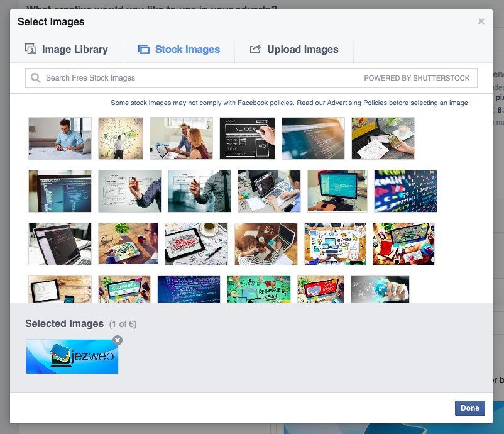The width and height of the screenshot is (504, 434).
Task: Switch to the Upload Images tab
Action: coord(294,49)
